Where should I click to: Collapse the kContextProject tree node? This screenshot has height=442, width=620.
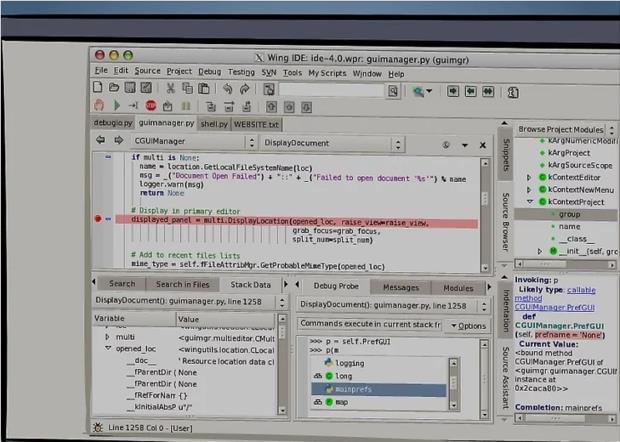[530, 202]
